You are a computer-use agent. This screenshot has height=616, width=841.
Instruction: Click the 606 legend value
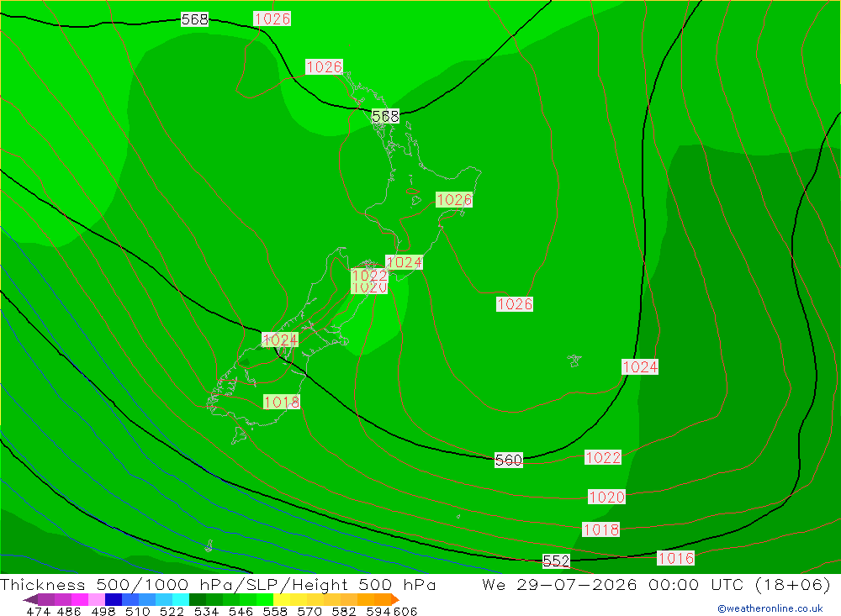tap(405, 611)
